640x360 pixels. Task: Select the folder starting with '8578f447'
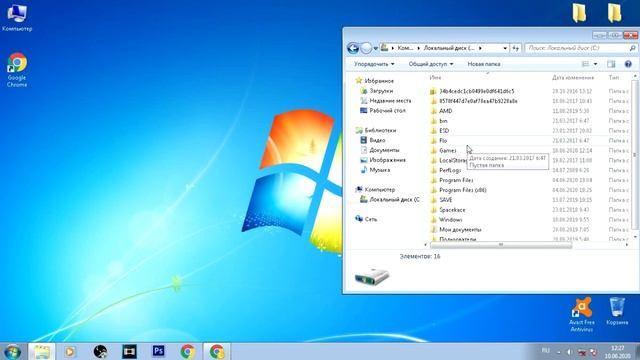click(473, 101)
